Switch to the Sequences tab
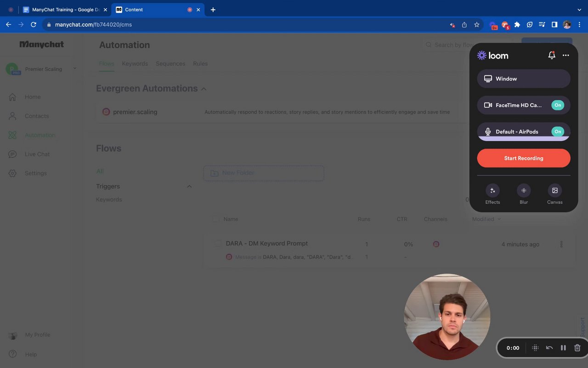Screen dimensions: 588x368 coord(170,63)
